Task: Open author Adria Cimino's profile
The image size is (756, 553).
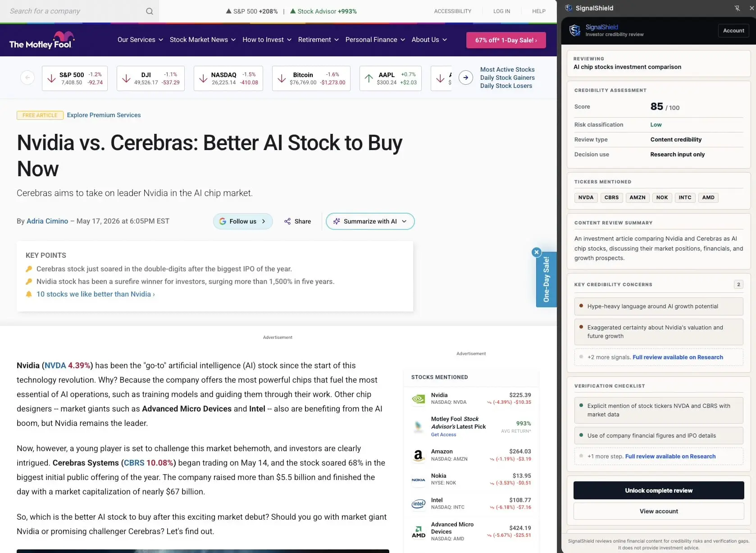Action: pyautogui.click(x=47, y=221)
